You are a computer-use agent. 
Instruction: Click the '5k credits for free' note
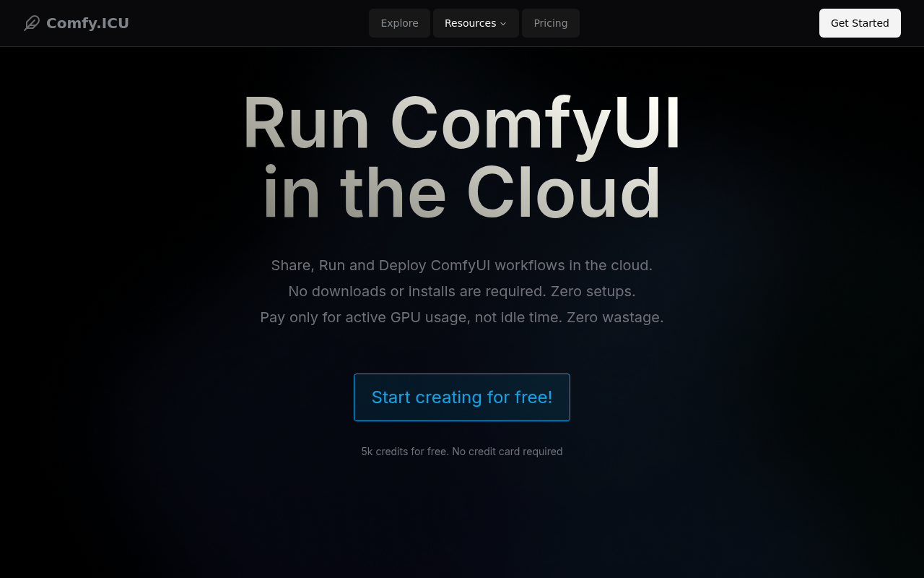point(404,452)
